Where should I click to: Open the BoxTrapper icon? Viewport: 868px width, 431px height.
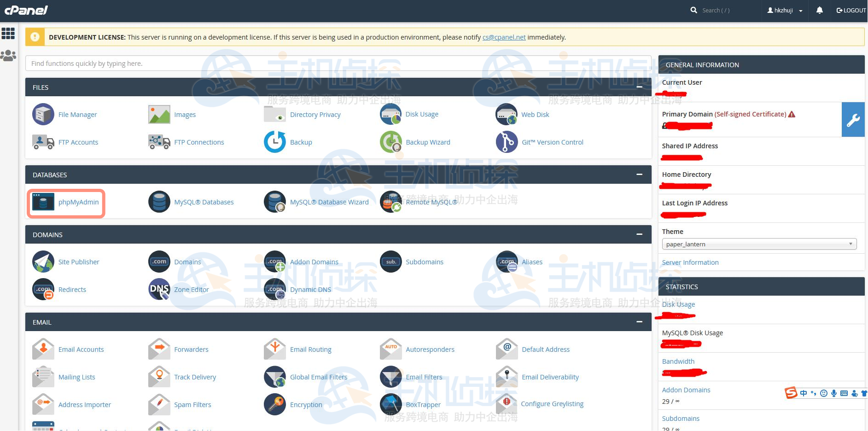pos(391,404)
